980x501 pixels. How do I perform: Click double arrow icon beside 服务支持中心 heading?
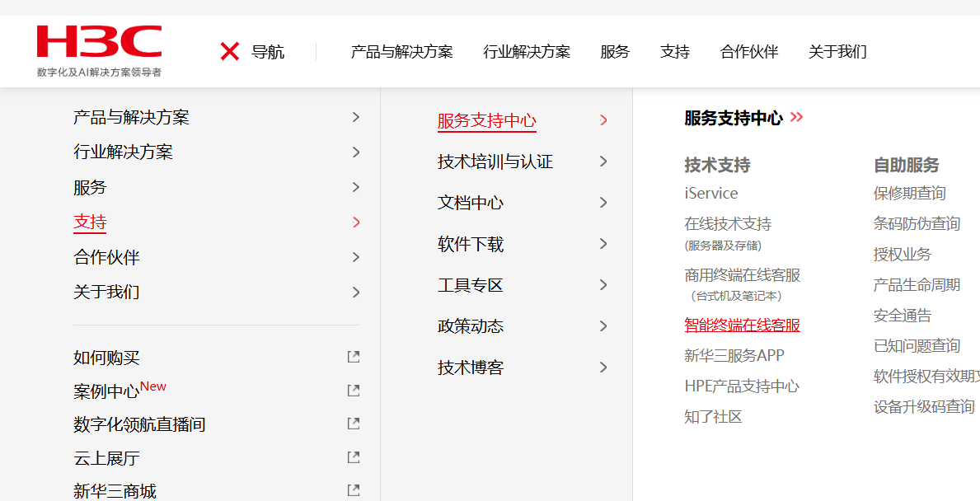click(x=796, y=117)
